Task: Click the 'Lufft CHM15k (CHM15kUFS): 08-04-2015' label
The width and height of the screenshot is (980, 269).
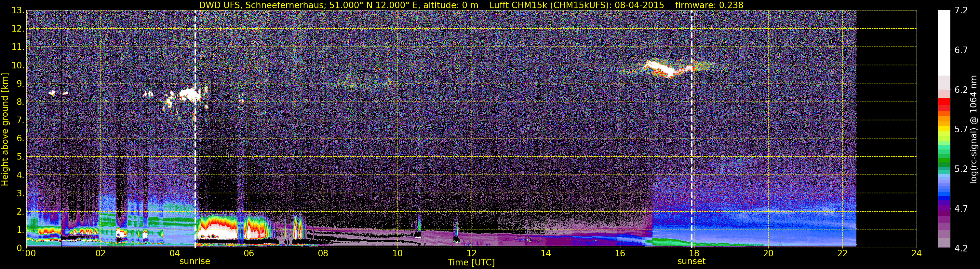Action: 577,5
